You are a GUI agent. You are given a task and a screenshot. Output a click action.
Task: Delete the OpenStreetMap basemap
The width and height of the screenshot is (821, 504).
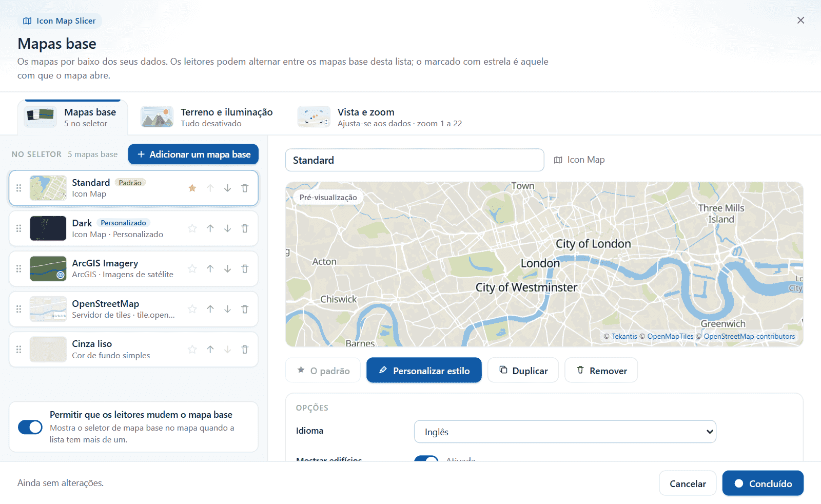coord(245,309)
